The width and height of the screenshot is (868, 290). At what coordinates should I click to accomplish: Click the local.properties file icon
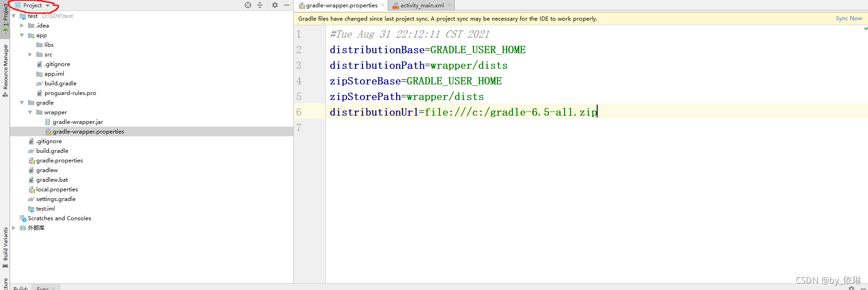point(32,190)
